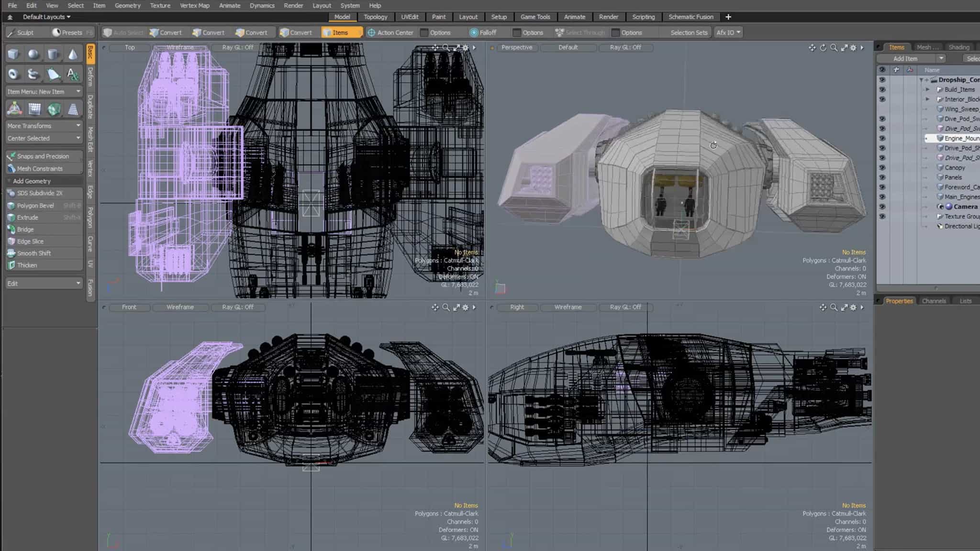This screenshot has width=980, height=551.
Task: Select the Cone primitive tool
Action: (73, 54)
